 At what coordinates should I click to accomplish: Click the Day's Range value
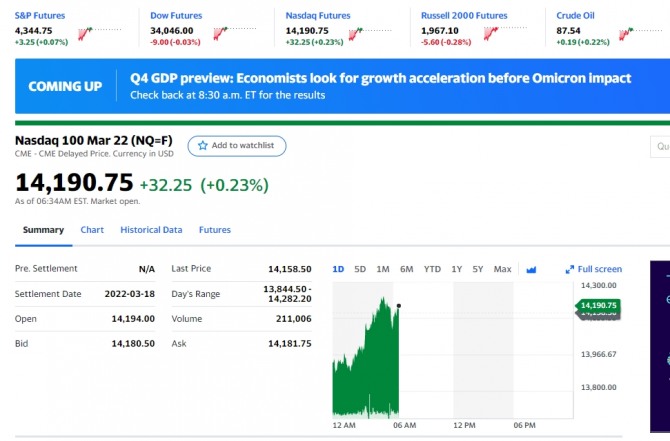[287, 294]
